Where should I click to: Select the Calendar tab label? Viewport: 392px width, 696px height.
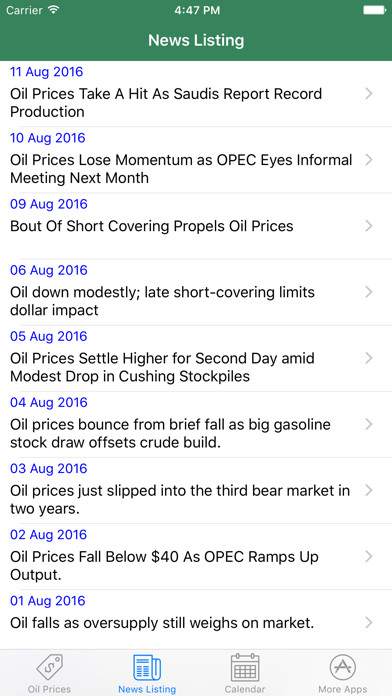coord(245,689)
